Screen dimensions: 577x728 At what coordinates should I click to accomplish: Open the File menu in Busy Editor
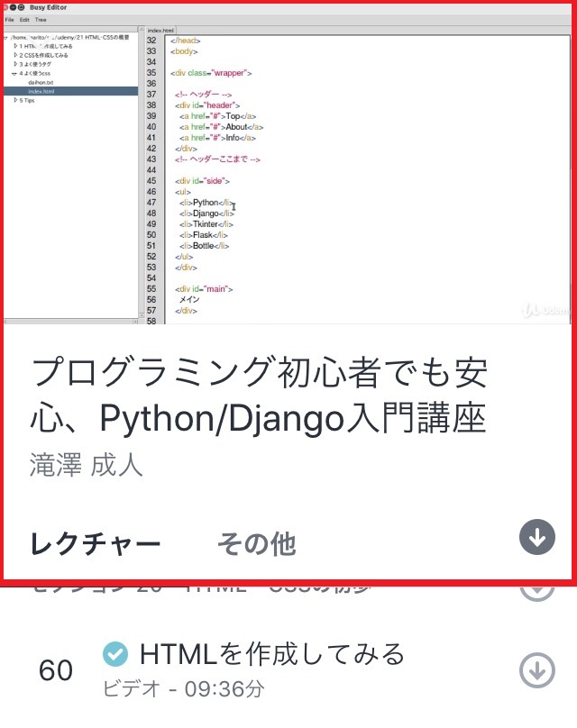(10, 19)
